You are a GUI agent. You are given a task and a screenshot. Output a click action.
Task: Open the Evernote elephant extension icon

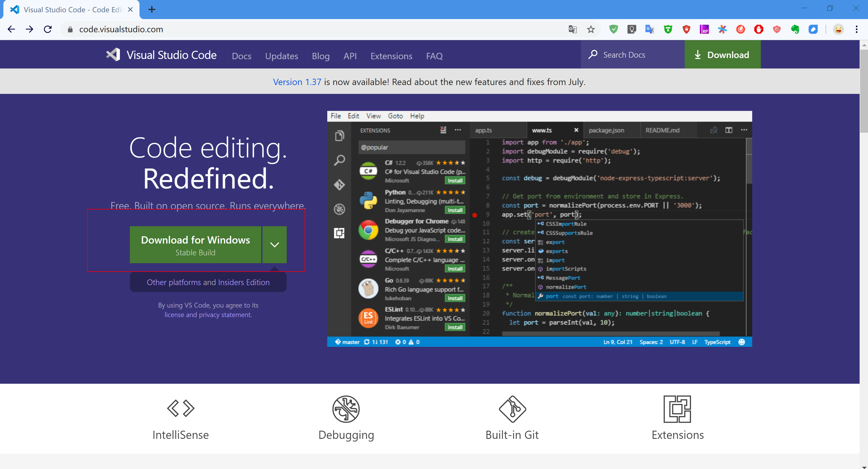tap(795, 29)
